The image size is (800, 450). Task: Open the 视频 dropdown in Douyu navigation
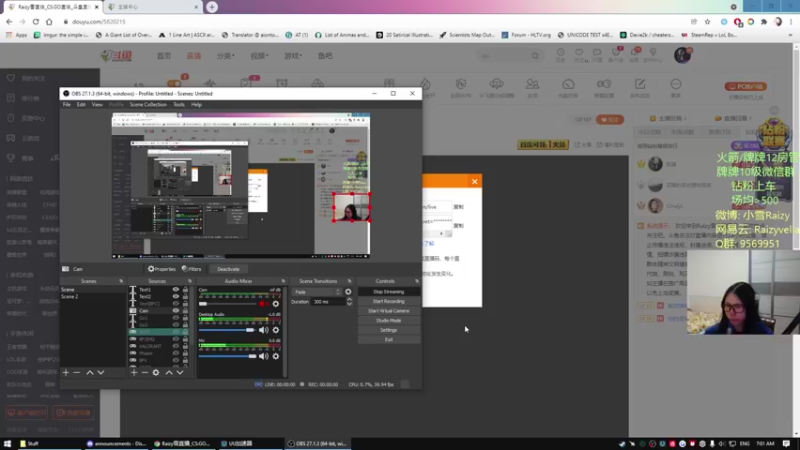(x=259, y=56)
